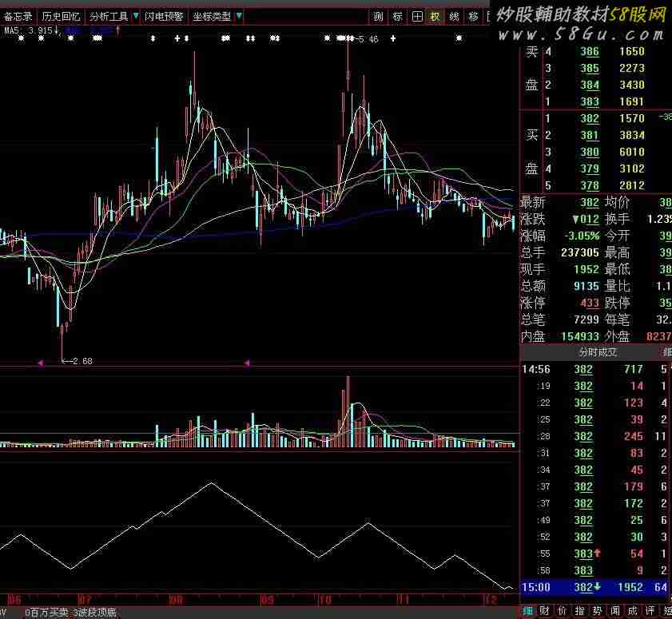Viewport: 672px width, 619px height.
Task: Switch to the 细 detail tab
Action: click(528, 611)
